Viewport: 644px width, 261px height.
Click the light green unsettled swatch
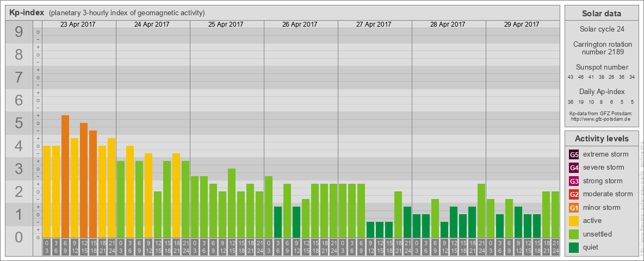click(x=574, y=234)
